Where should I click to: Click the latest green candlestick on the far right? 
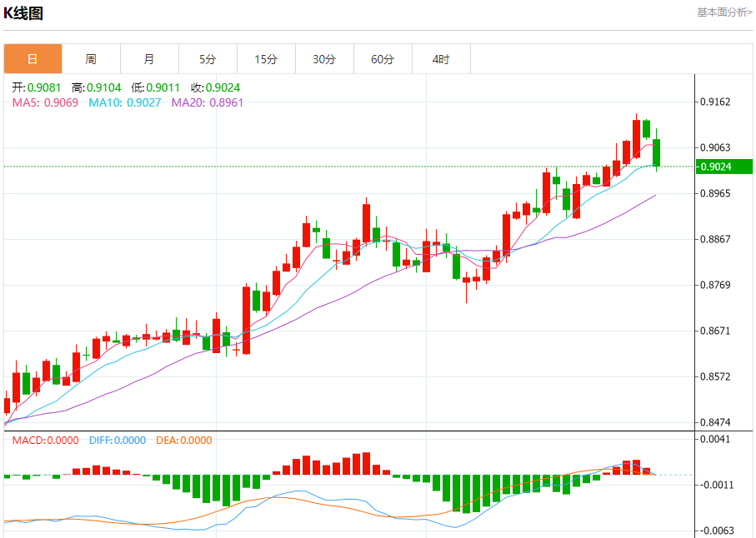[x=656, y=152]
